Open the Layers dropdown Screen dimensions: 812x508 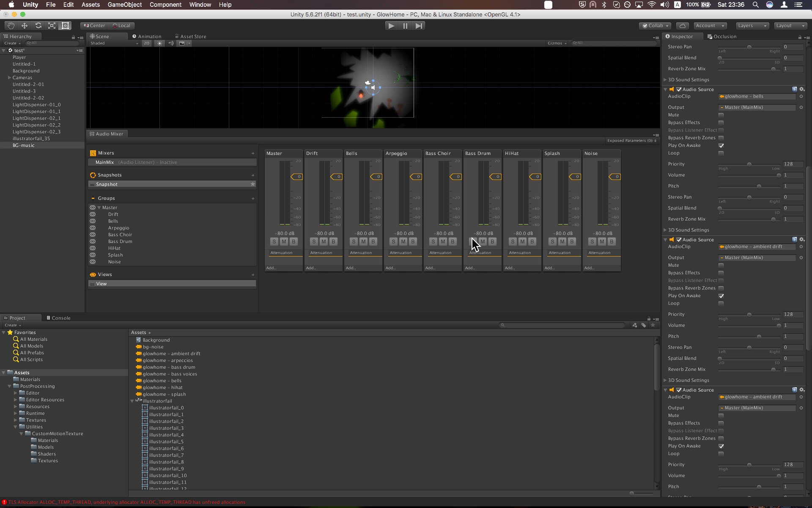click(752, 26)
